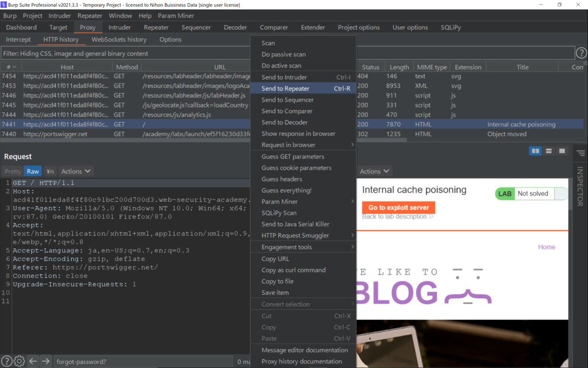Open the Help menu bar item
The image size is (588, 368).
pos(145,16)
